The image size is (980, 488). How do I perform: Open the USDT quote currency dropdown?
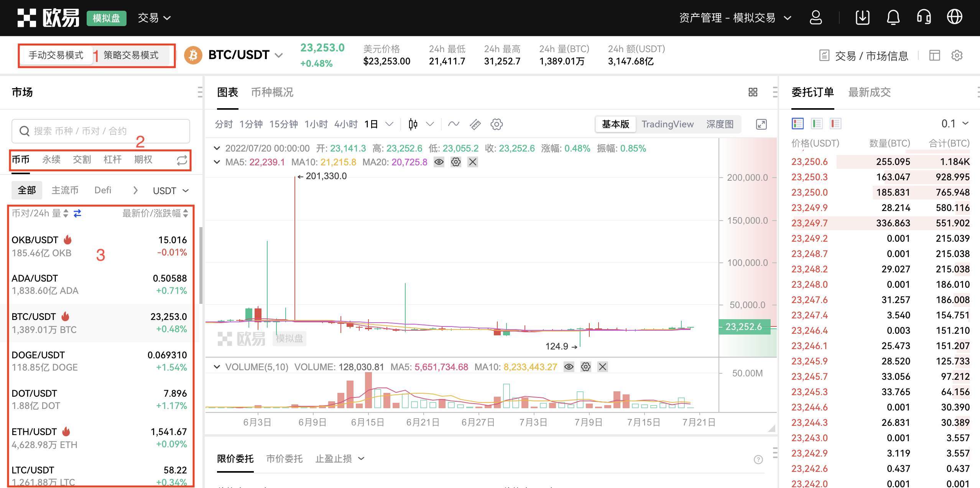click(171, 191)
